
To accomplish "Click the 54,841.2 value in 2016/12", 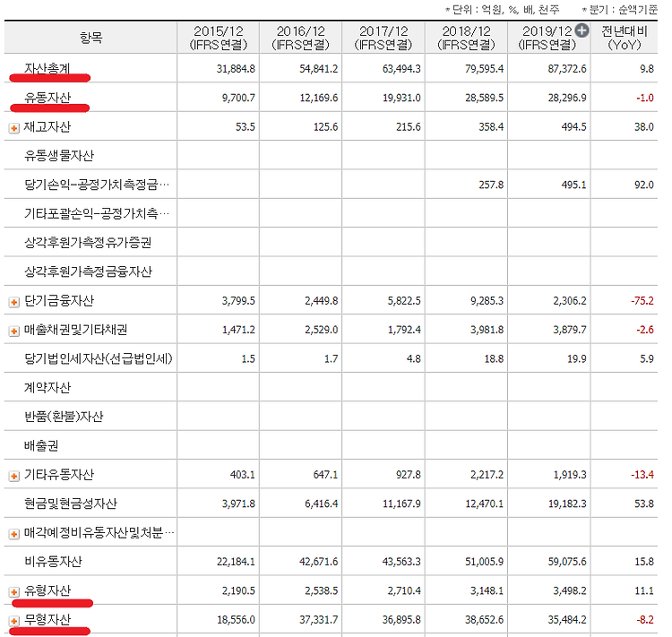I will click(318, 69).
